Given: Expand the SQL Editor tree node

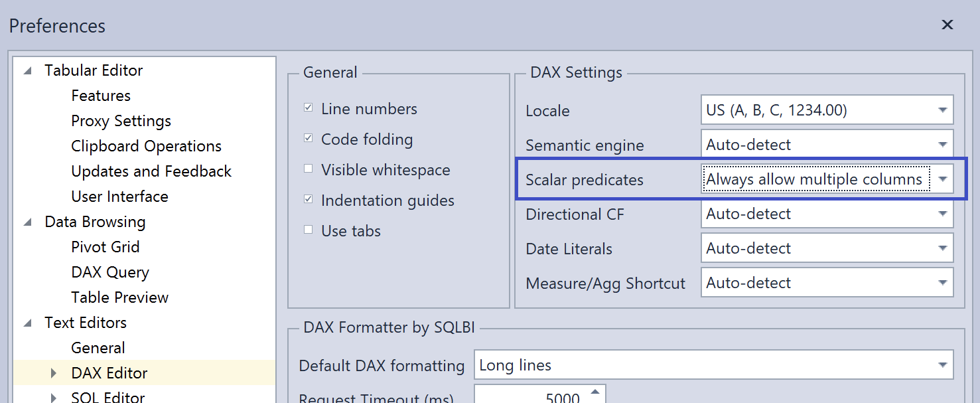Looking at the screenshot, I should click(54, 396).
